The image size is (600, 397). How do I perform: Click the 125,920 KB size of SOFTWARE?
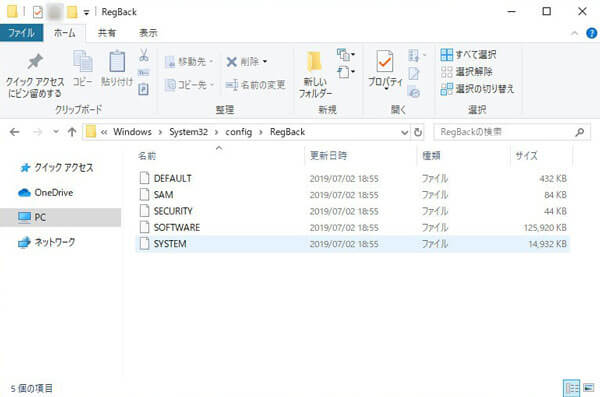(x=545, y=228)
